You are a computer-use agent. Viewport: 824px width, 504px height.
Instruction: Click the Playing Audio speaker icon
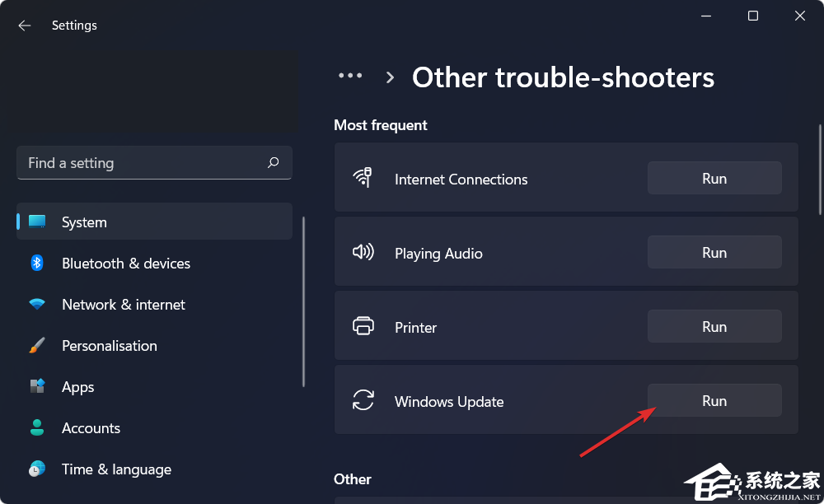[363, 252]
